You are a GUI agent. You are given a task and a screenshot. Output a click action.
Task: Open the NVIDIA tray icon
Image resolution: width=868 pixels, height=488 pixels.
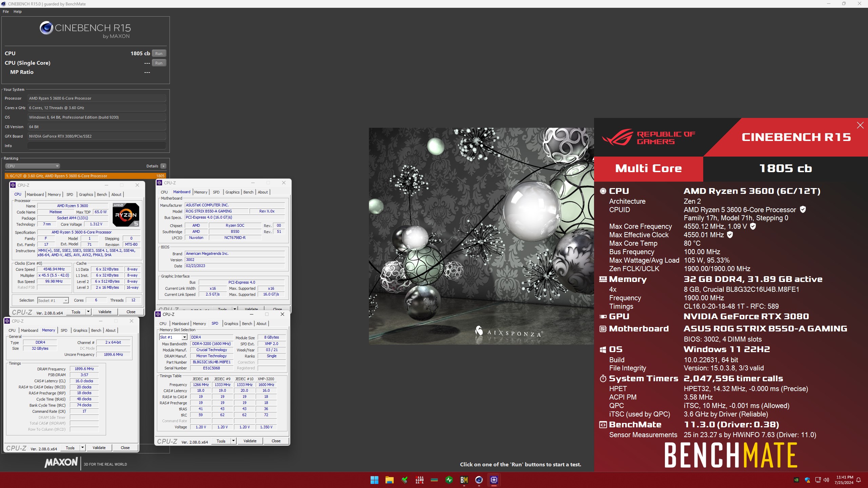click(796, 480)
